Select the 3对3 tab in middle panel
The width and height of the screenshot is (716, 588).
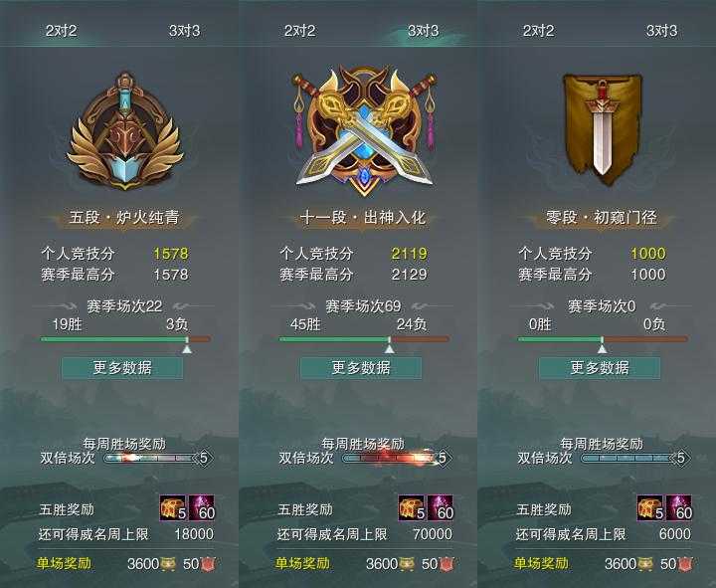(x=423, y=31)
